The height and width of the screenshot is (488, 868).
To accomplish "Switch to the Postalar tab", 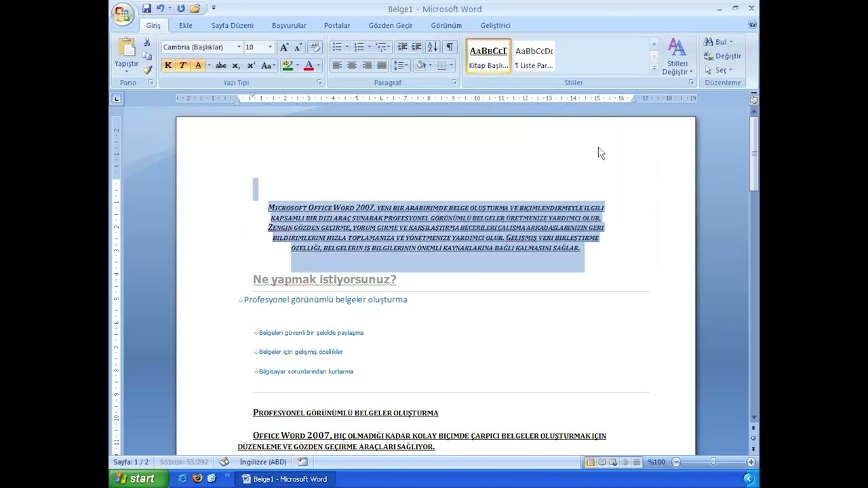I will 337,25.
